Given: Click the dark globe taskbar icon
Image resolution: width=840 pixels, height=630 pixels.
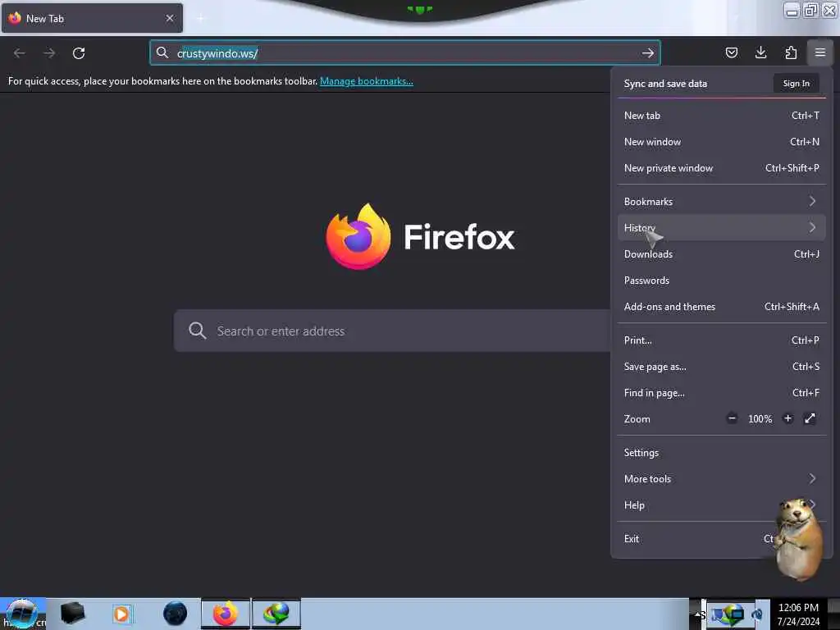Looking at the screenshot, I should click(175, 614).
